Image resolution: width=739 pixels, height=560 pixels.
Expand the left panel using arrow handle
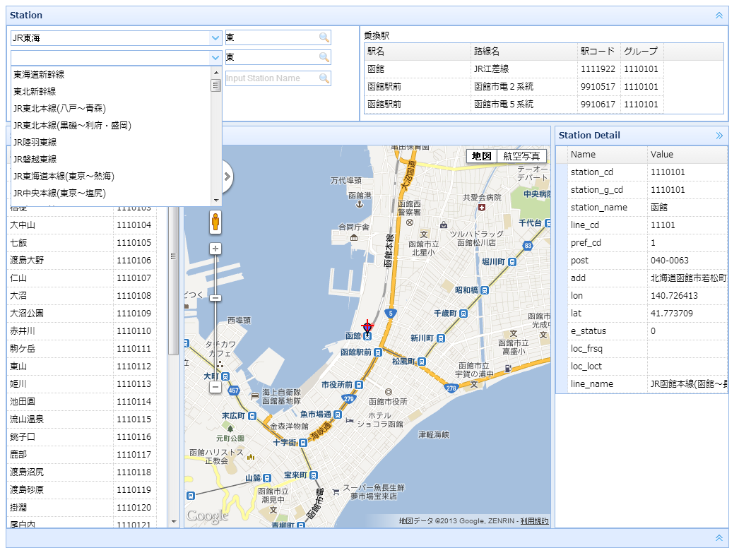226,177
